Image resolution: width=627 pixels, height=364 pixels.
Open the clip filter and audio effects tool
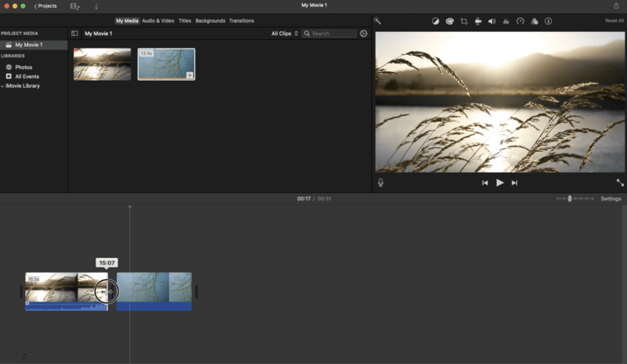(535, 21)
